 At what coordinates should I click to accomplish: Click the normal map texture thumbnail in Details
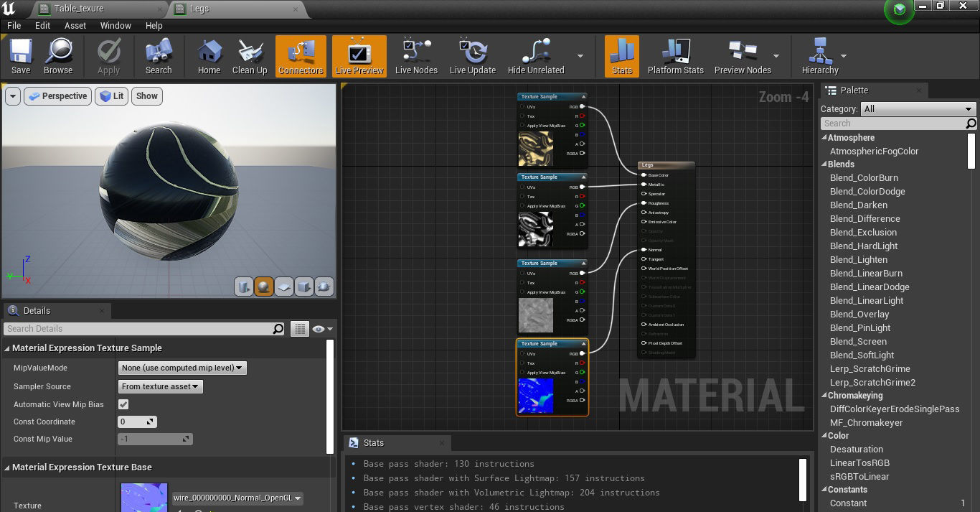point(144,498)
